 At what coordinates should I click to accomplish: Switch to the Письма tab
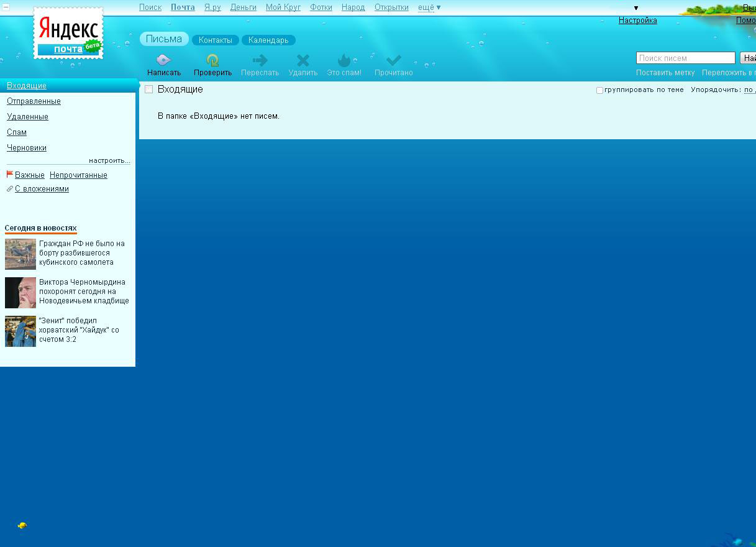pyautogui.click(x=164, y=39)
